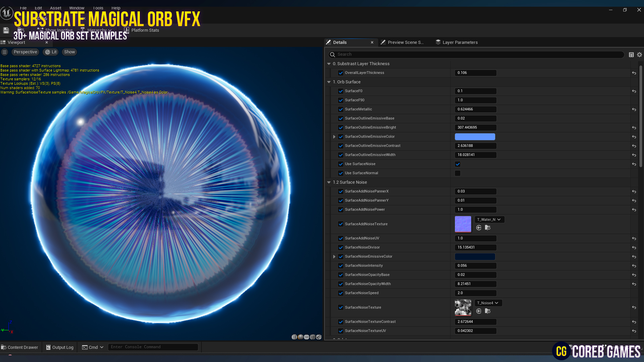Edit the SurfaceNoiseEmissiveColor swatch

(x=475, y=256)
